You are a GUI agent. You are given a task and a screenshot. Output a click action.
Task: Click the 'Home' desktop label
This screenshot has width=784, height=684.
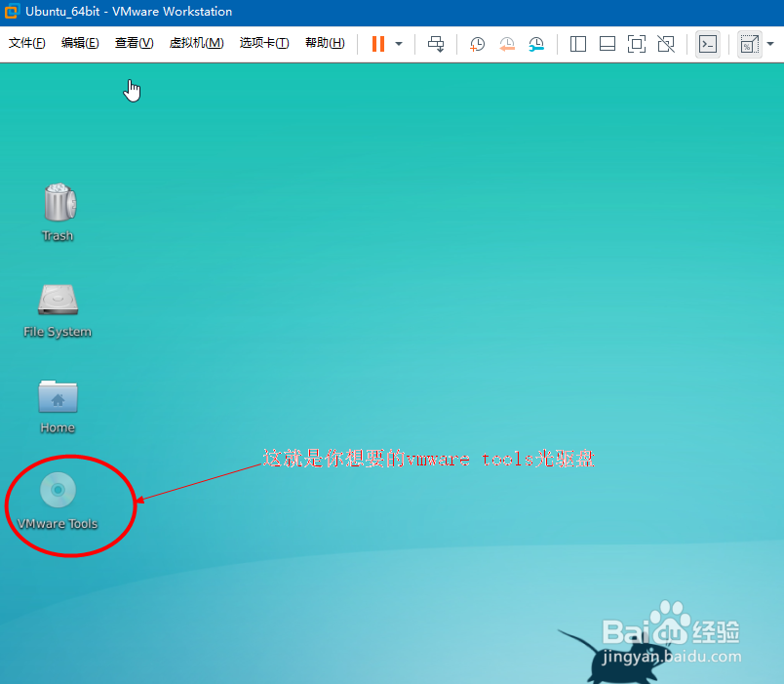[58, 427]
